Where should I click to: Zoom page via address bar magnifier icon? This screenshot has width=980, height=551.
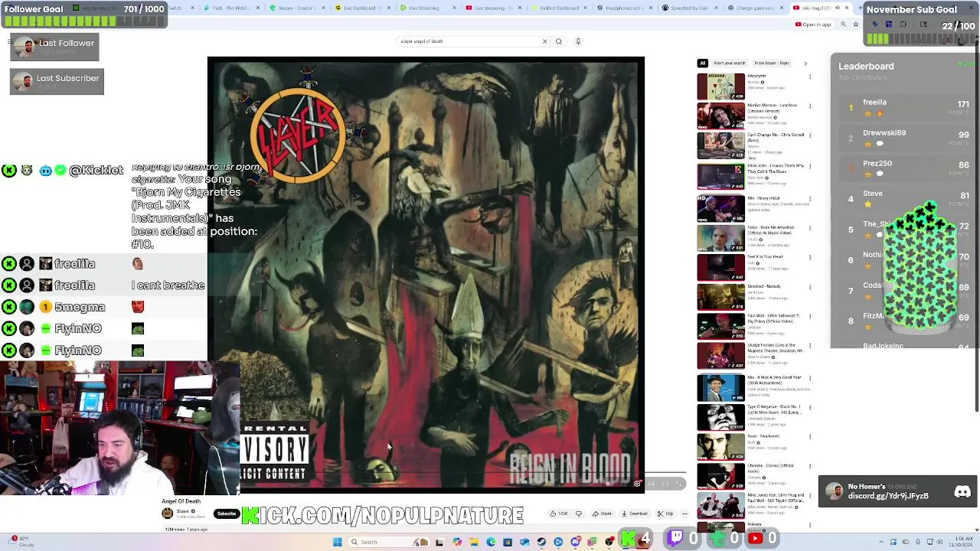843,24
